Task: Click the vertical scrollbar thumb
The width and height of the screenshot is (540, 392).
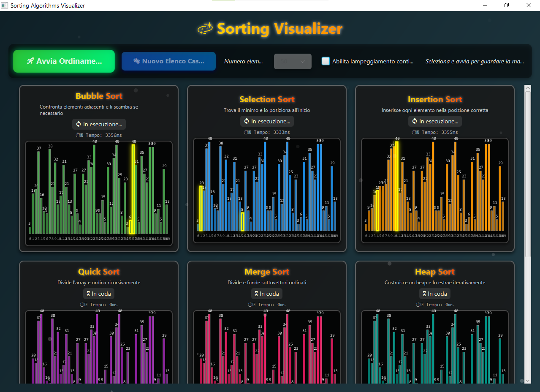Action: tap(527, 173)
